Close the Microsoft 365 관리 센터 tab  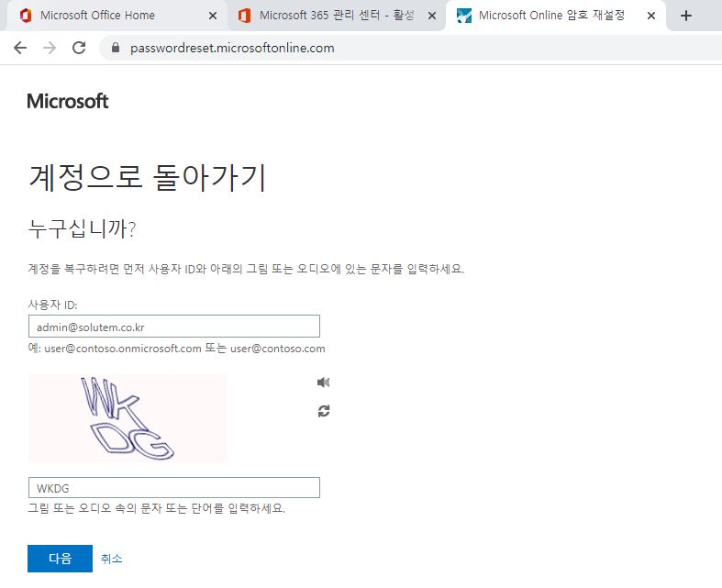coord(432,16)
